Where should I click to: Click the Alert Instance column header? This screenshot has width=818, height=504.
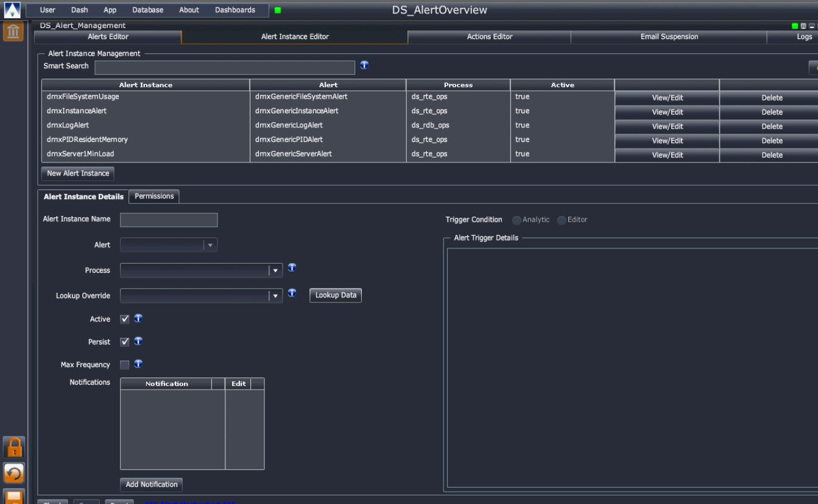[146, 85]
